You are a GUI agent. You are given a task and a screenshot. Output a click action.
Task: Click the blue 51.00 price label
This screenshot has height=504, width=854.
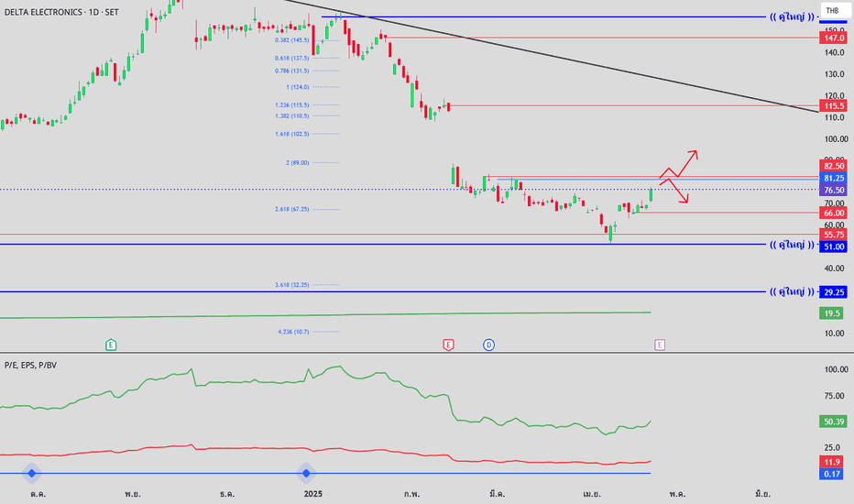point(833,247)
